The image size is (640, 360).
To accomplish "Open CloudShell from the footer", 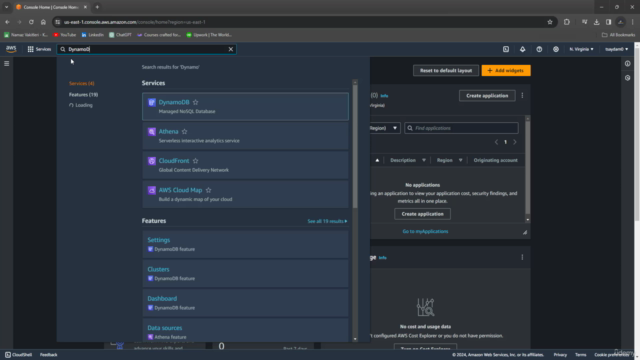I will click(x=18, y=355).
